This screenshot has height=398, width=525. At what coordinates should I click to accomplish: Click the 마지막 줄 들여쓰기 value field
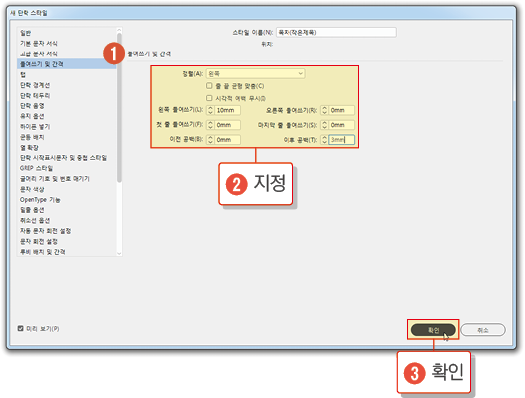click(341, 125)
